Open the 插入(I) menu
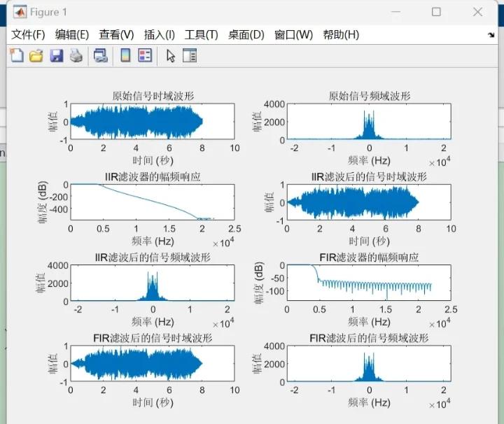The image size is (504, 424). (x=159, y=35)
